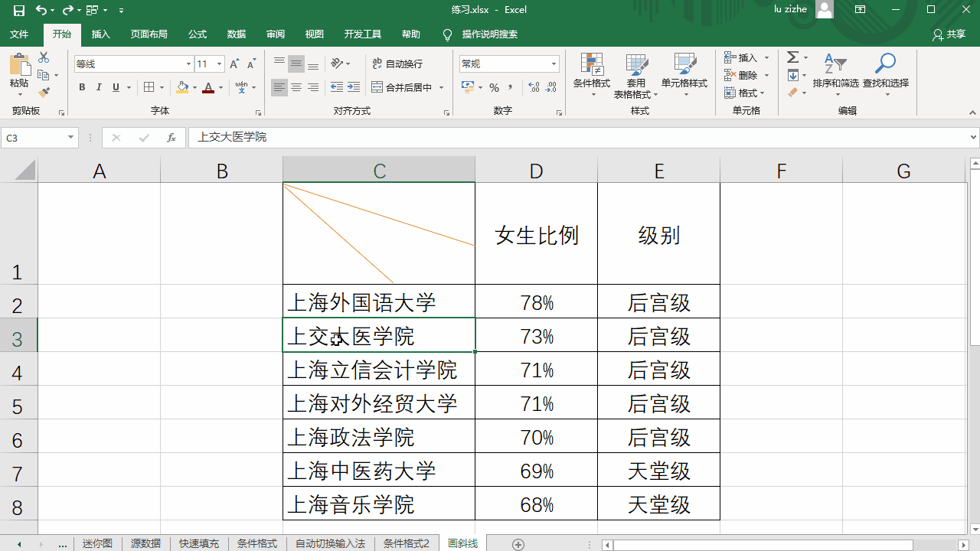Click the Clear eraser icon
Image resolution: width=980 pixels, height=551 pixels.
pyautogui.click(x=793, y=93)
